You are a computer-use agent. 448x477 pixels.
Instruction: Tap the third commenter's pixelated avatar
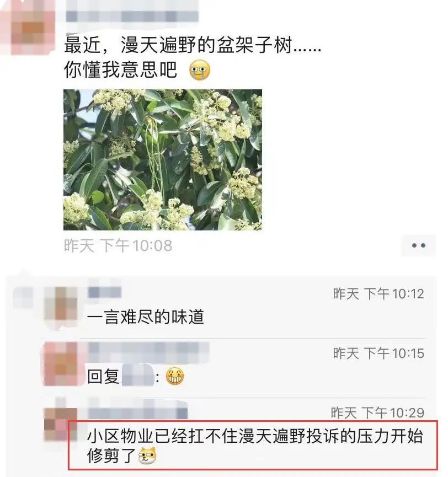[61, 425]
